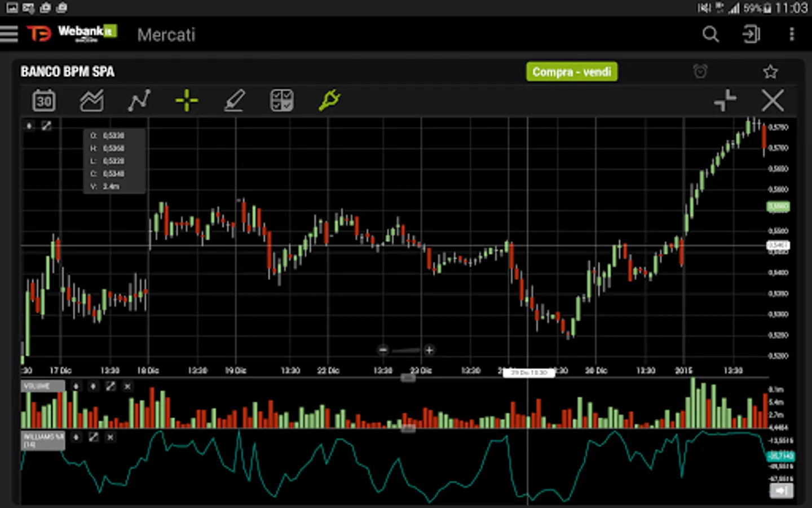Tap the picture notification icon in status bar
Image resolution: width=812 pixels, height=508 pixels.
point(12,8)
